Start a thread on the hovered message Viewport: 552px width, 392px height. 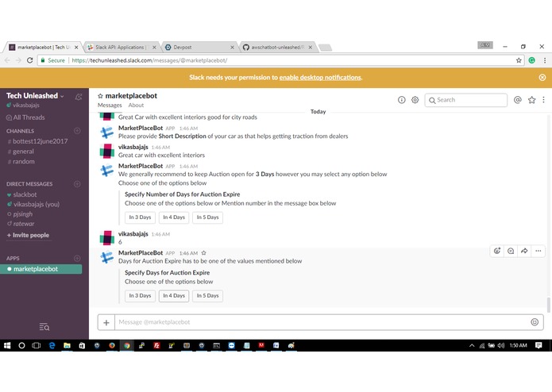[511, 251]
